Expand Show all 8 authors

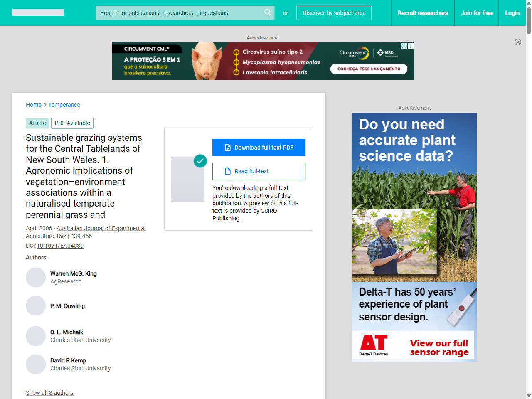click(x=49, y=393)
